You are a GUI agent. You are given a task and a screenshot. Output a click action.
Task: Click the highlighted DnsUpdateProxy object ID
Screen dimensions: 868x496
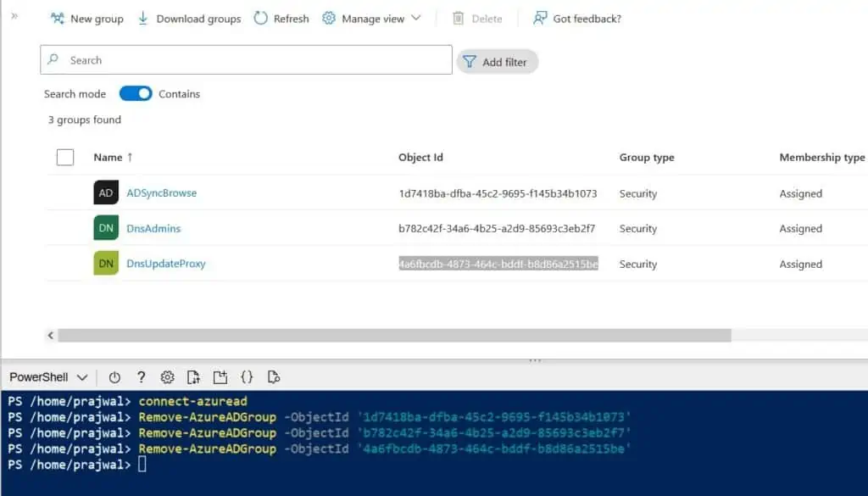498,264
